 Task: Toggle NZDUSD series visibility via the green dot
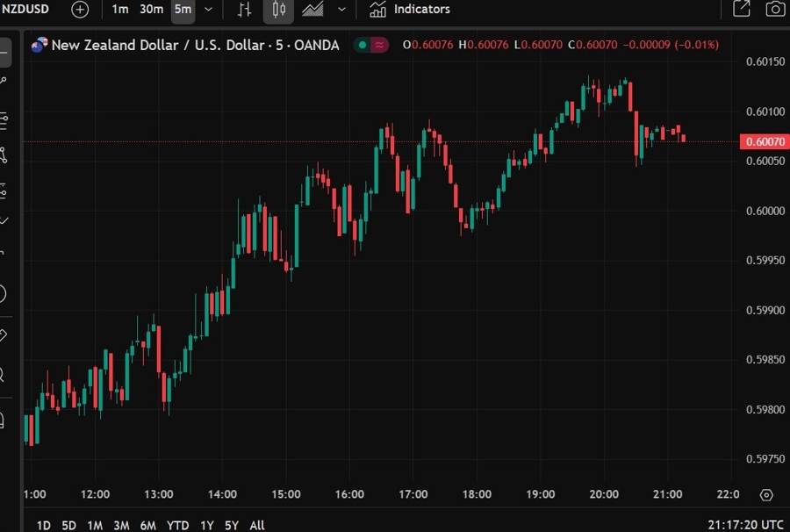pos(361,43)
